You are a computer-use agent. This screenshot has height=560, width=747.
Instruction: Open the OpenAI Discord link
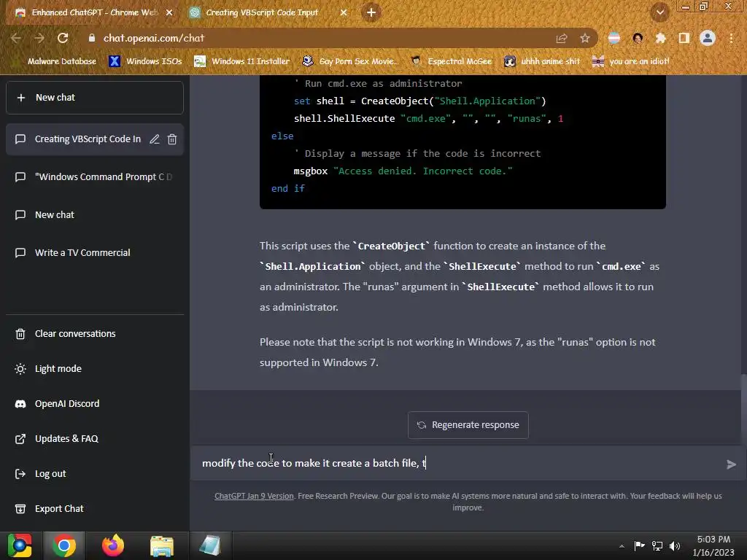coord(94,404)
